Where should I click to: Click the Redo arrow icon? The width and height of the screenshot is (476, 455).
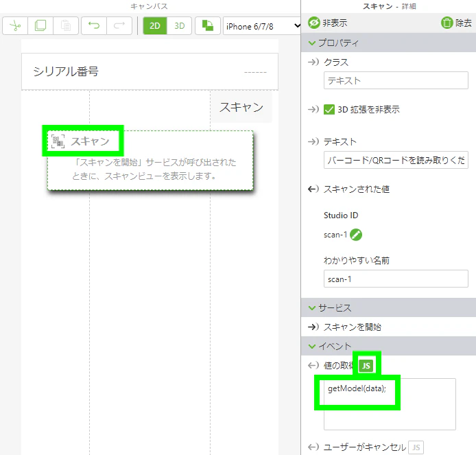coord(119,26)
